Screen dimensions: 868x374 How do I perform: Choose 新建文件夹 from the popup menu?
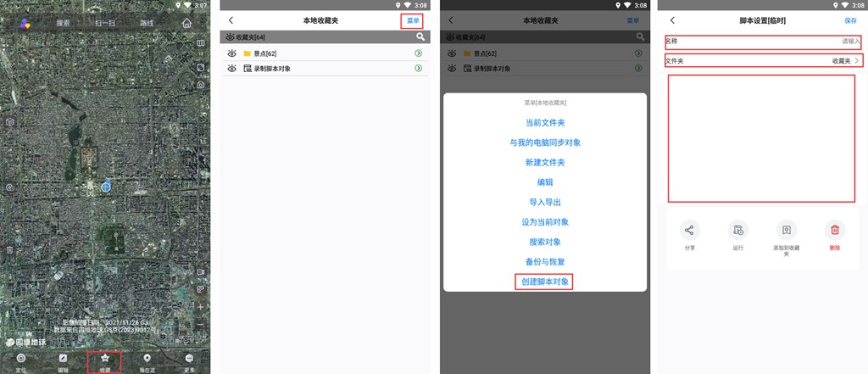[545, 163]
